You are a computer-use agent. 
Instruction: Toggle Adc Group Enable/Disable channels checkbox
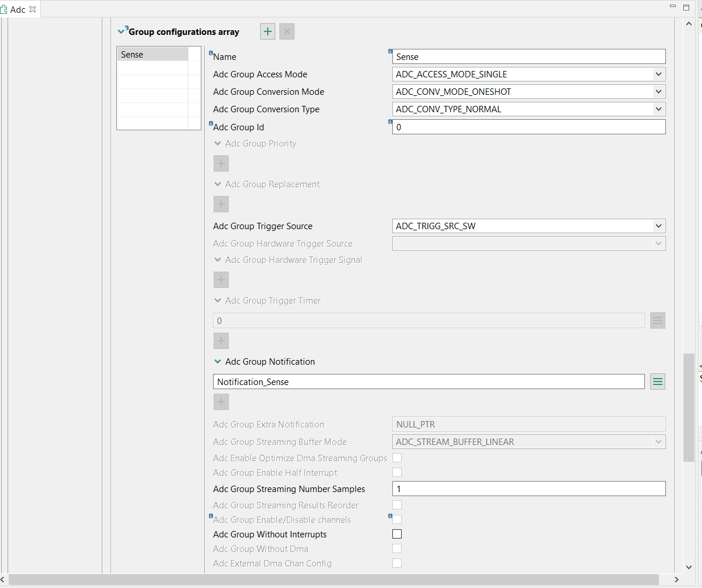coord(397,519)
